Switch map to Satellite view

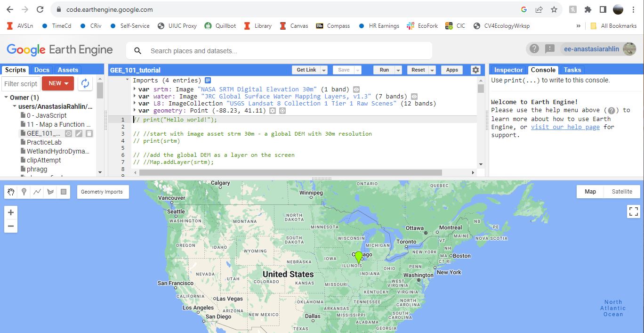[x=622, y=192]
